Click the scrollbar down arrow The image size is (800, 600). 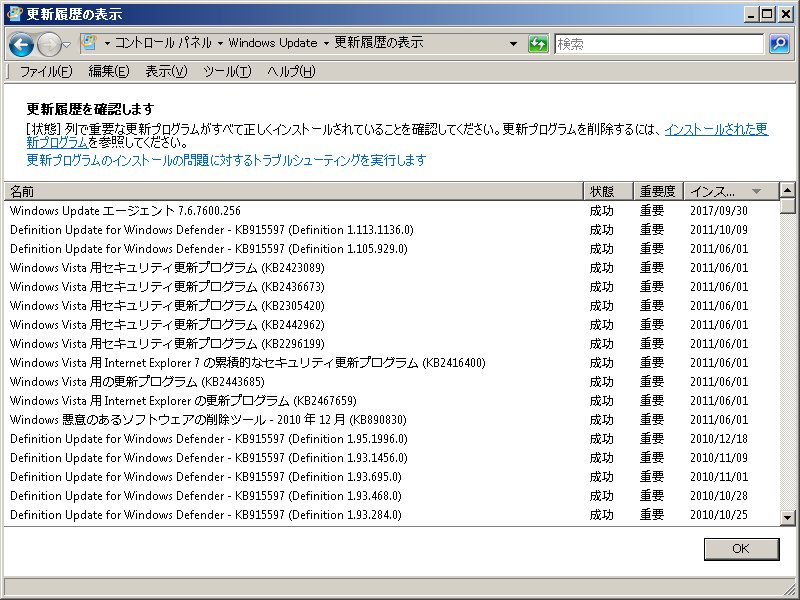(787, 518)
